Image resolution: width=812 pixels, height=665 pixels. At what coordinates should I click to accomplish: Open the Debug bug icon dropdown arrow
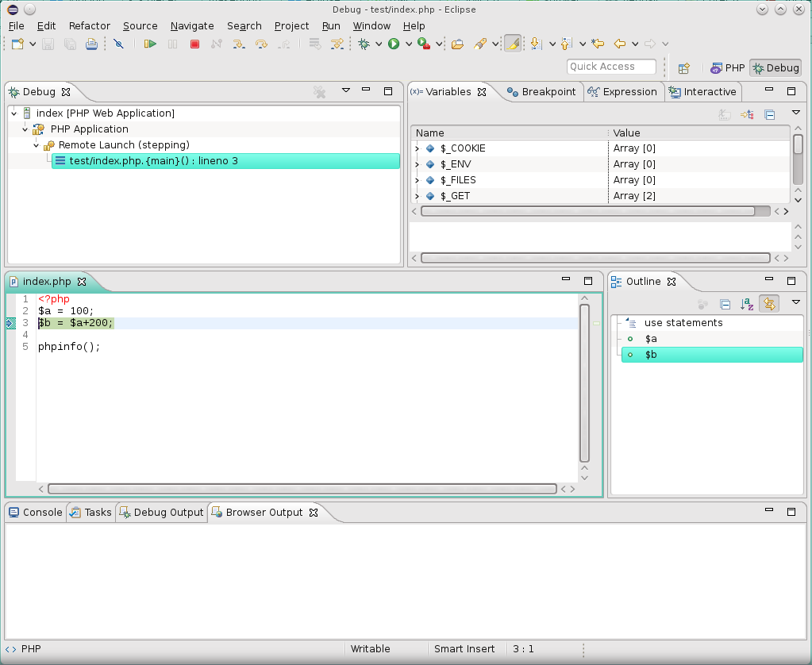click(x=379, y=44)
